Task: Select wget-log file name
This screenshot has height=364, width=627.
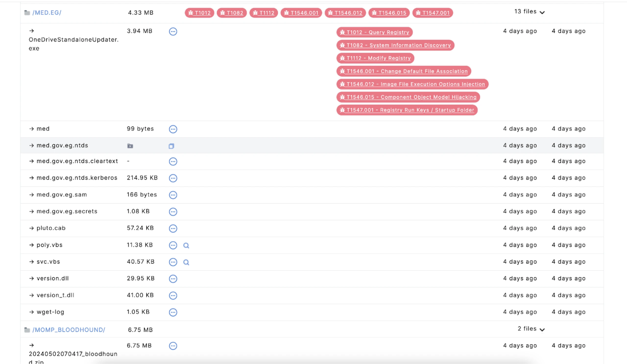Action: tap(50, 312)
